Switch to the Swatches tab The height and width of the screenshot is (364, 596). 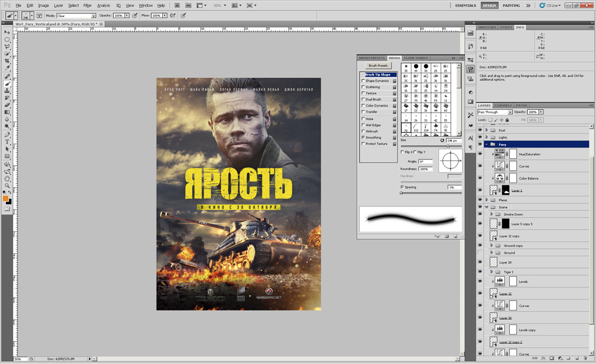pyautogui.click(x=487, y=27)
